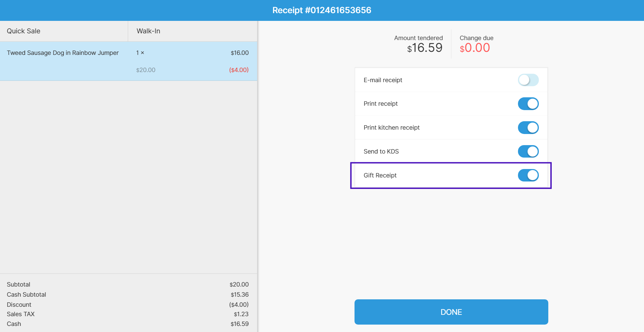Click the Gift Receipt label text
The image size is (644, 332).
(380, 175)
